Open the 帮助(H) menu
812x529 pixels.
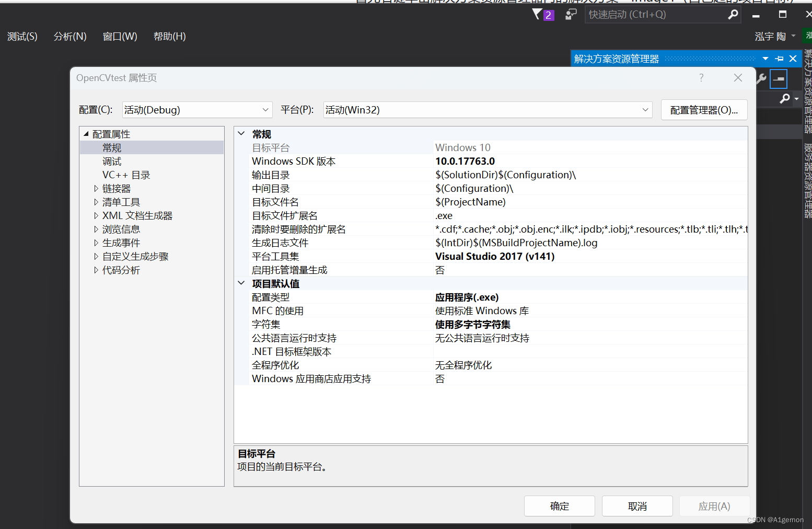coord(169,36)
